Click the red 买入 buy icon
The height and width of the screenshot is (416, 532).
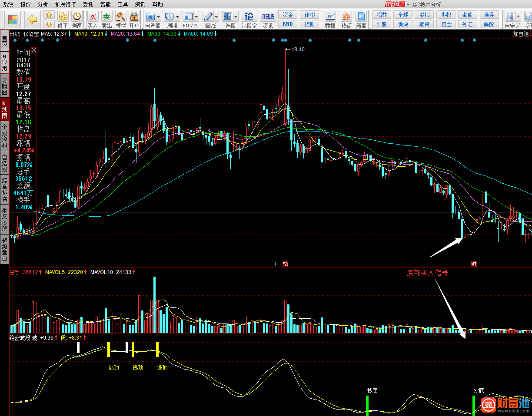[93, 17]
